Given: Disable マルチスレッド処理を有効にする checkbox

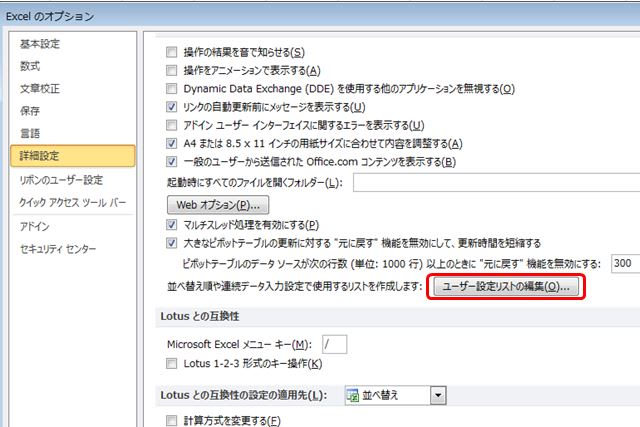Looking at the screenshot, I should coord(172,225).
